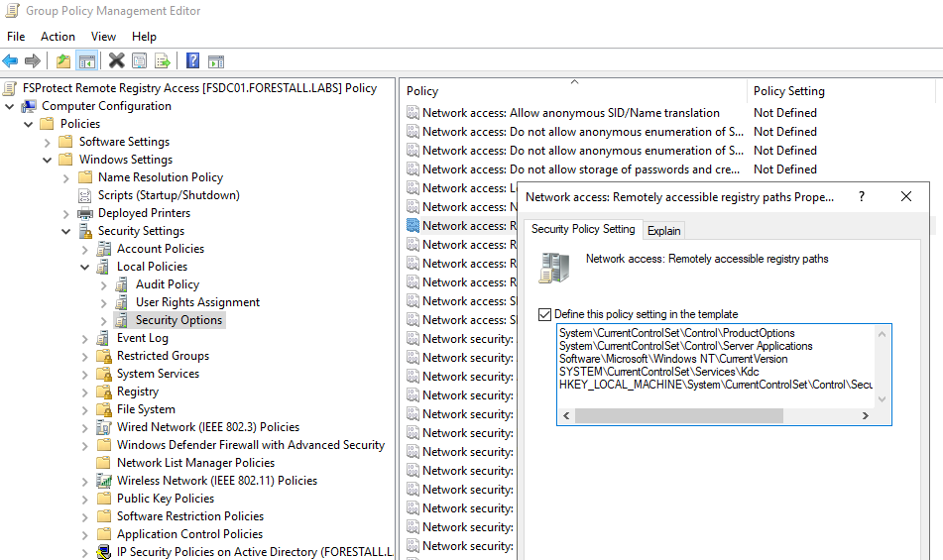Open the Action menu

(58, 37)
